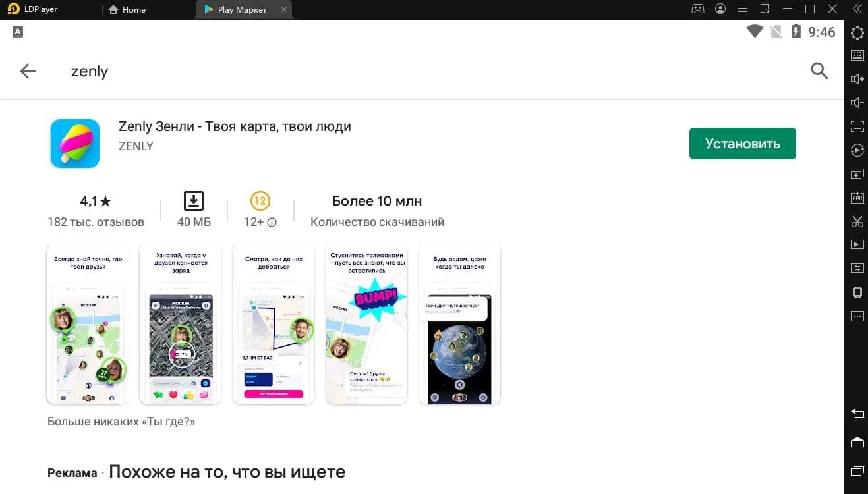The height and width of the screenshot is (494, 868).
Task: Tap the search magnifier icon
Action: [x=819, y=71]
